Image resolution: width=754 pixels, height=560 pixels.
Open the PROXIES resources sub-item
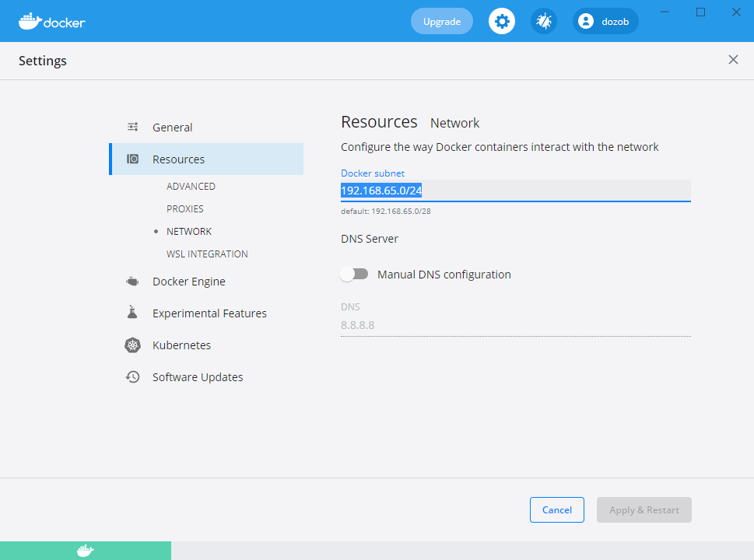pyautogui.click(x=185, y=209)
